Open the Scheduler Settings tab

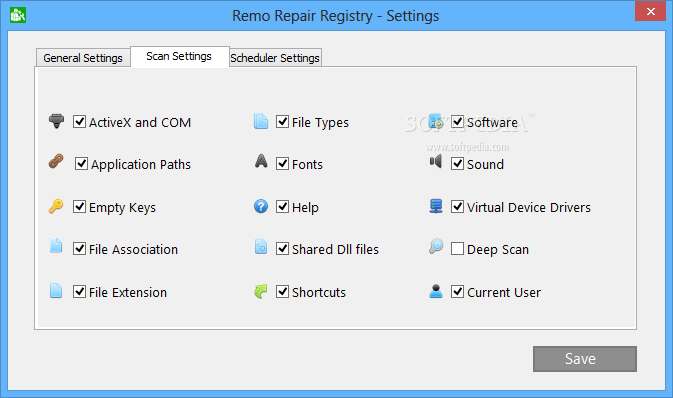pyautogui.click(x=275, y=58)
